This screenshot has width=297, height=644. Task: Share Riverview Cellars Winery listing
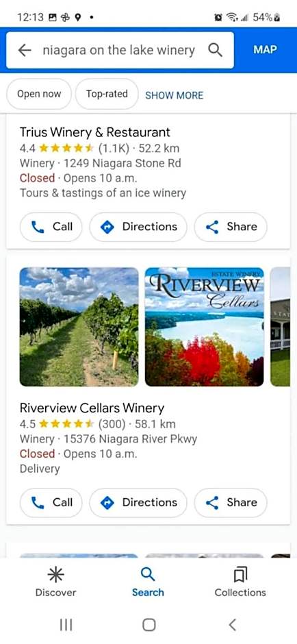pos(231,502)
